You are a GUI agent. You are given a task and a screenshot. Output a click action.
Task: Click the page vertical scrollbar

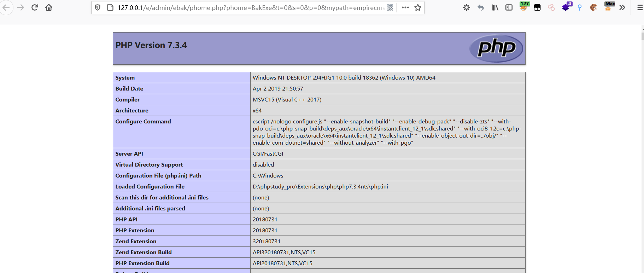(x=642, y=141)
